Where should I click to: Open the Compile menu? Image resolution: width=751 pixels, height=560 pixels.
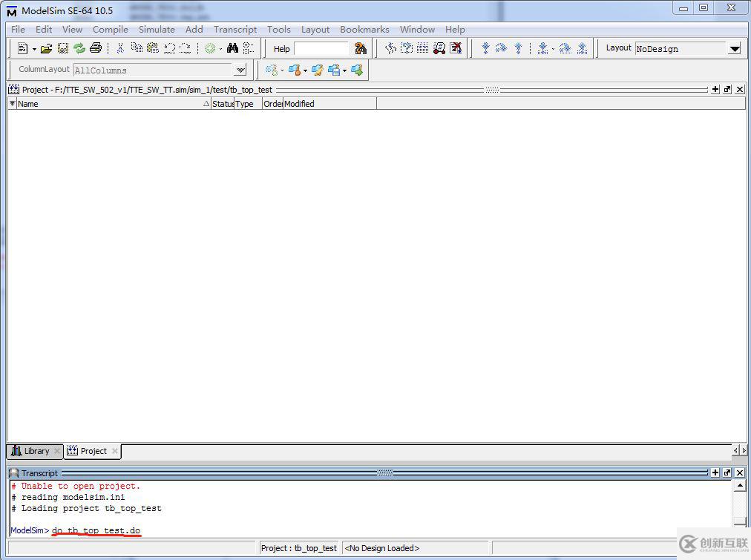[x=111, y=29]
